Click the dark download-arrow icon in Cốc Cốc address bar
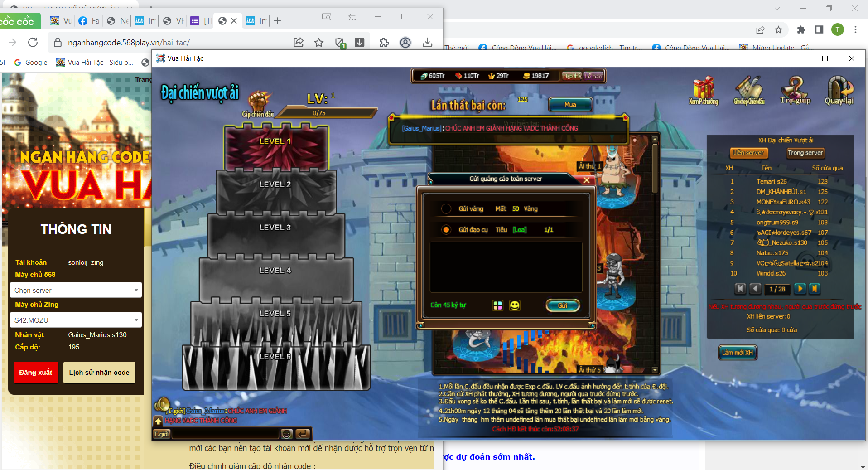Viewport: 868px width, 470px height. pyautogui.click(x=360, y=42)
